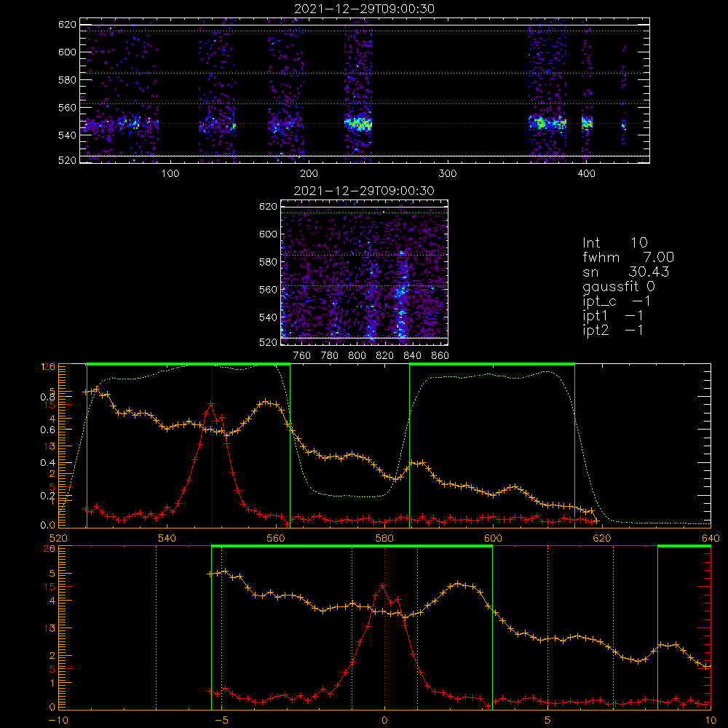
Task: Click x-axis label 580 of third profile plot
Action: (384, 538)
